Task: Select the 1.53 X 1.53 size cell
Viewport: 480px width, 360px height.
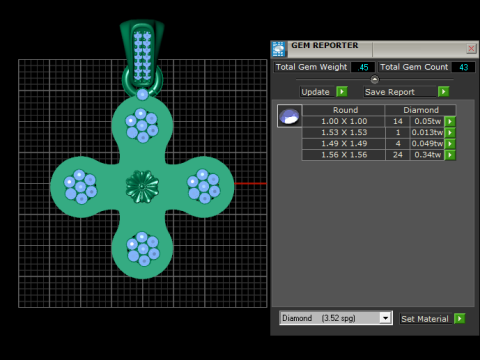Action: coord(344,133)
